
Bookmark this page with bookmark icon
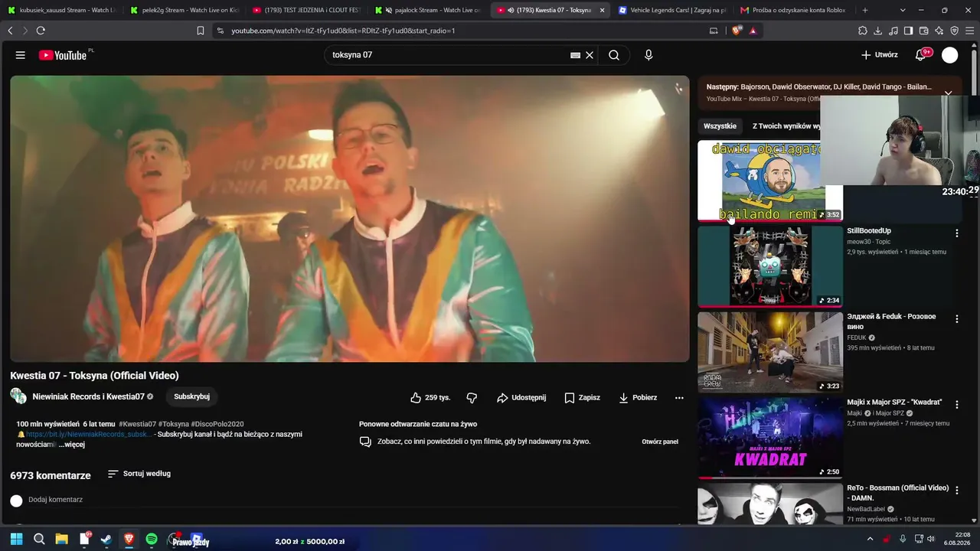coord(201,31)
